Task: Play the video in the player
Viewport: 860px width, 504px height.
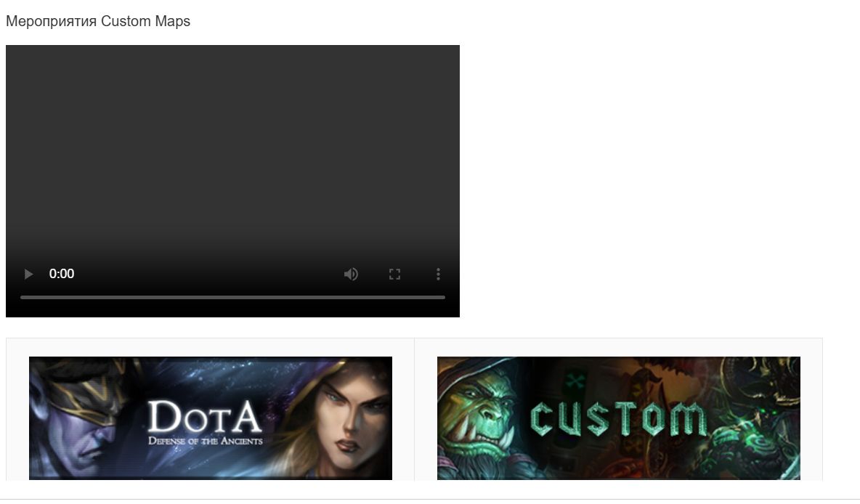Action: 28,275
